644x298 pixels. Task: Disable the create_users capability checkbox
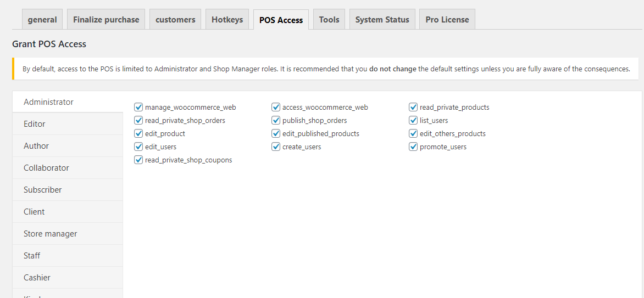pos(276,147)
